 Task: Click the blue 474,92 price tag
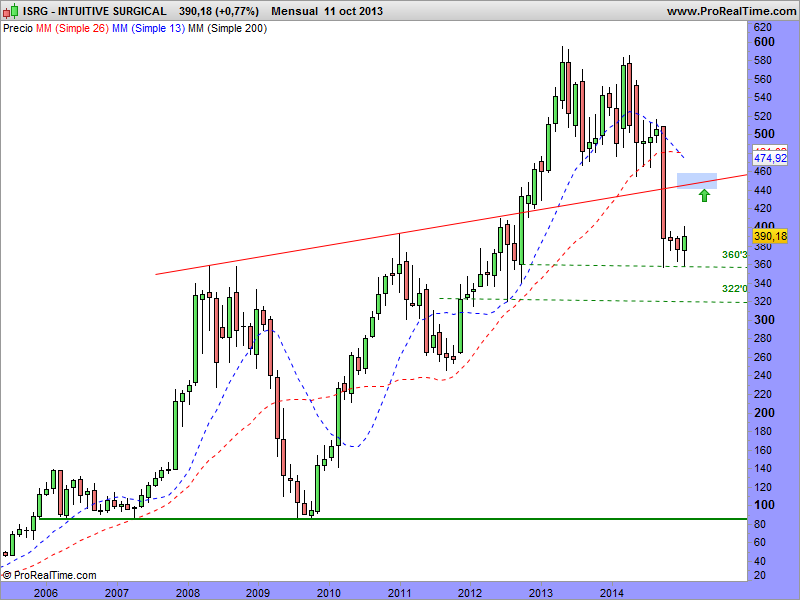point(770,158)
